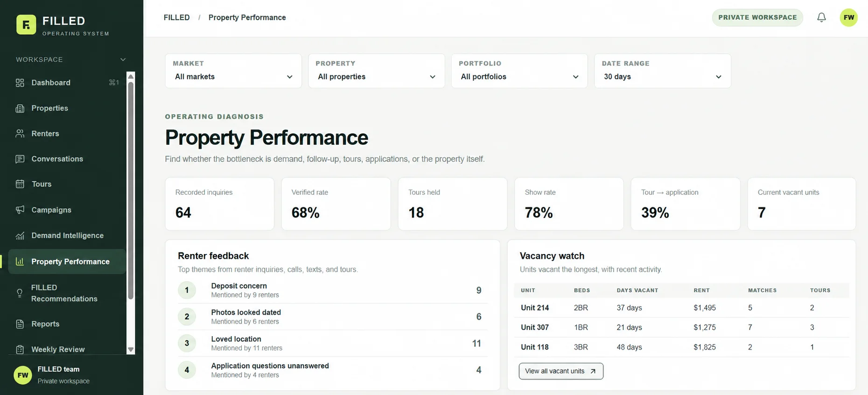Select Photos looked dated feedback row
The image size is (868, 395).
(333, 317)
